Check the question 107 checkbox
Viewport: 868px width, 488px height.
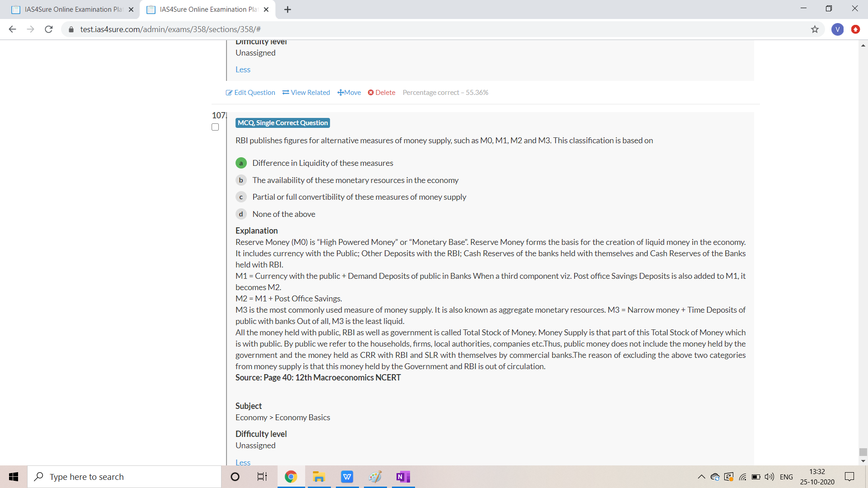click(215, 127)
